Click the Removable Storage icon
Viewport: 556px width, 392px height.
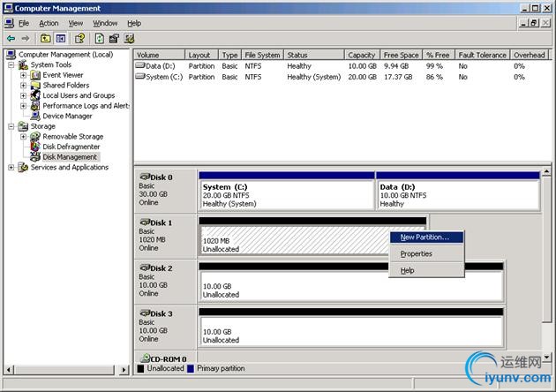pos(35,137)
